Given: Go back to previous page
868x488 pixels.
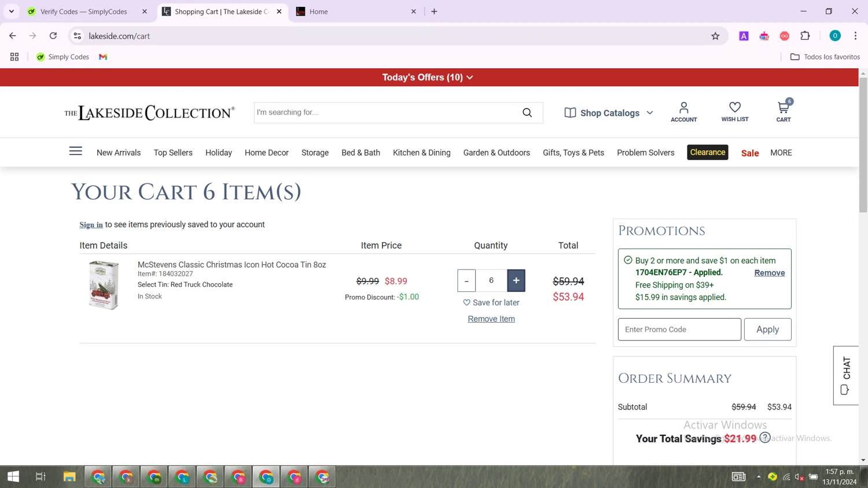Looking at the screenshot, I should click(x=13, y=36).
